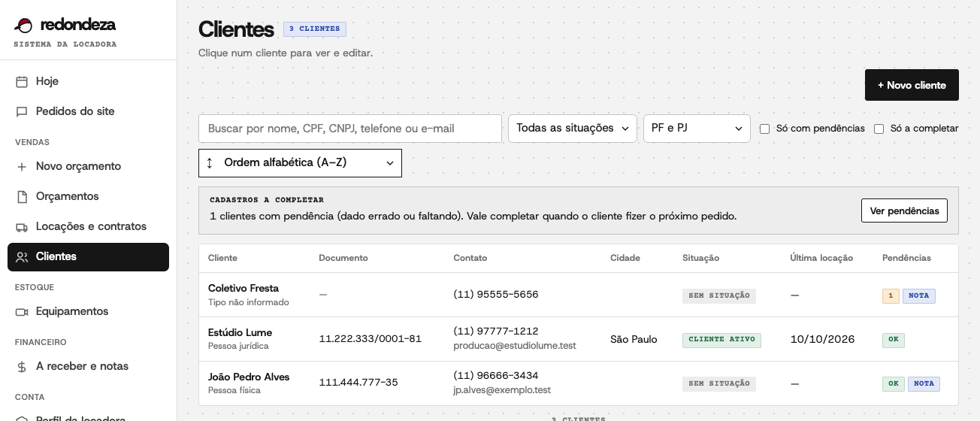
Task: Click the redondeza logo icon
Action: coord(24,25)
